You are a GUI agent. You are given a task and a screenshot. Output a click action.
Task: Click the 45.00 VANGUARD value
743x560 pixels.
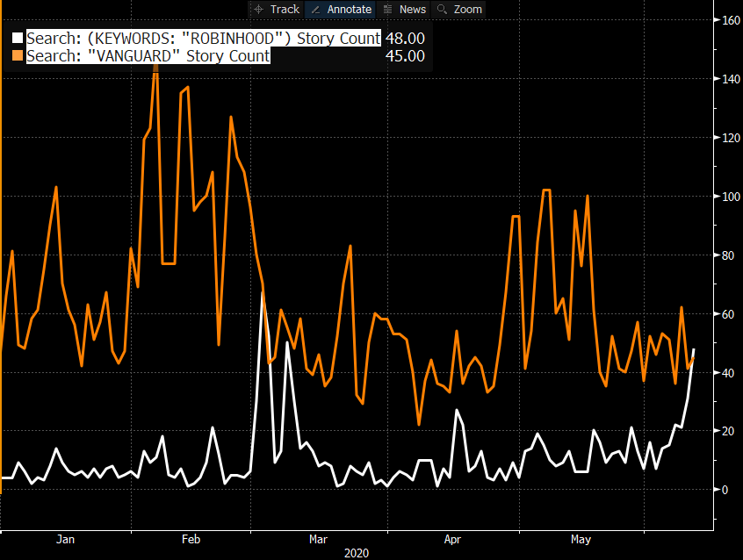click(405, 55)
